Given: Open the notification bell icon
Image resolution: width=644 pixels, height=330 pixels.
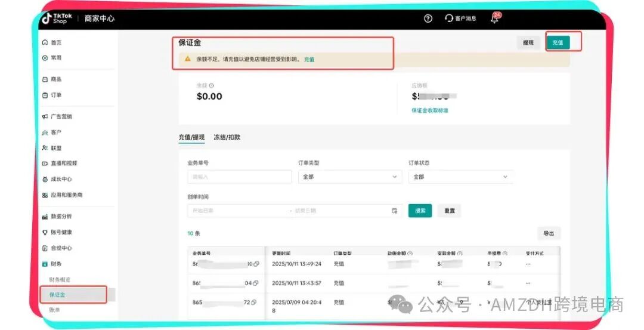Looking at the screenshot, I should click(494, 19).
